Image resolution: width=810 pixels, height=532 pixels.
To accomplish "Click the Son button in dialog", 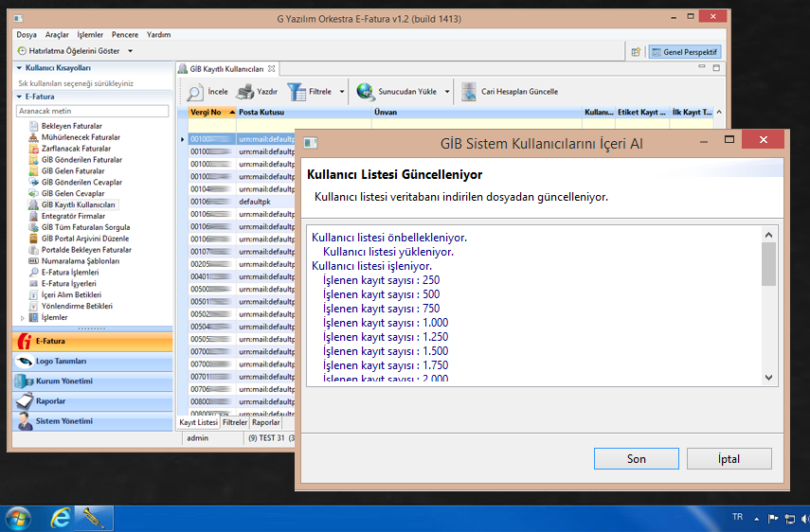I will (637, 459).
